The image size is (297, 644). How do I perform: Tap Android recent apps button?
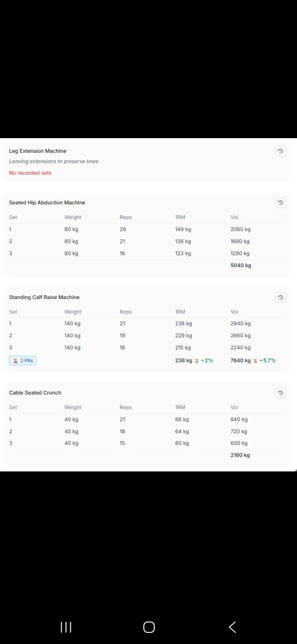click(x=66, y=627)
